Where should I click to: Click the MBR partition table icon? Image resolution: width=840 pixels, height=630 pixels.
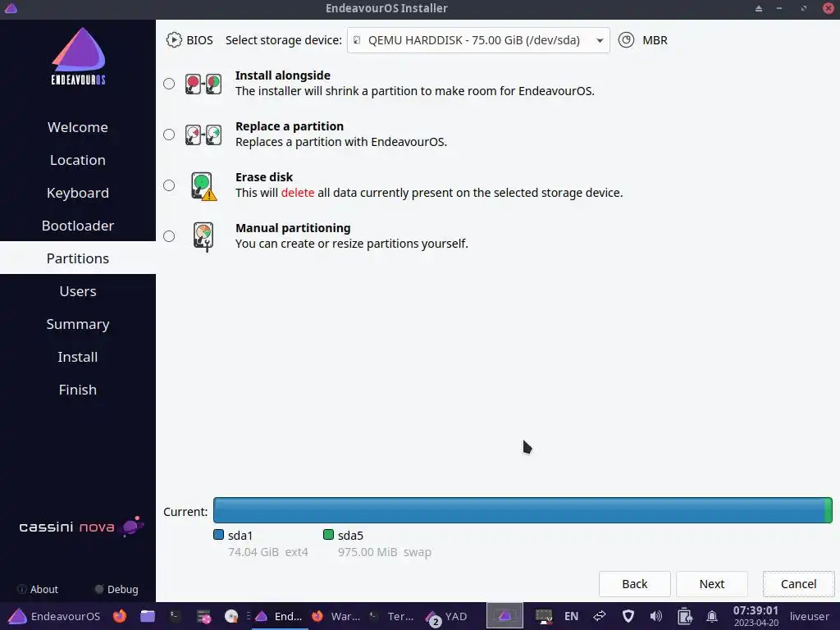626,40
